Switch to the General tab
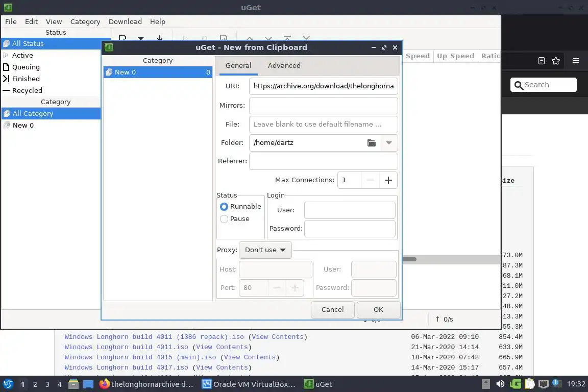 [x=238, y=66]
